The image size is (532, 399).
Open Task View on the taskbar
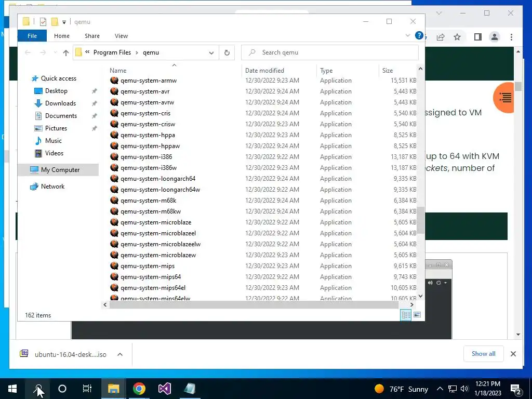point(87,389)
